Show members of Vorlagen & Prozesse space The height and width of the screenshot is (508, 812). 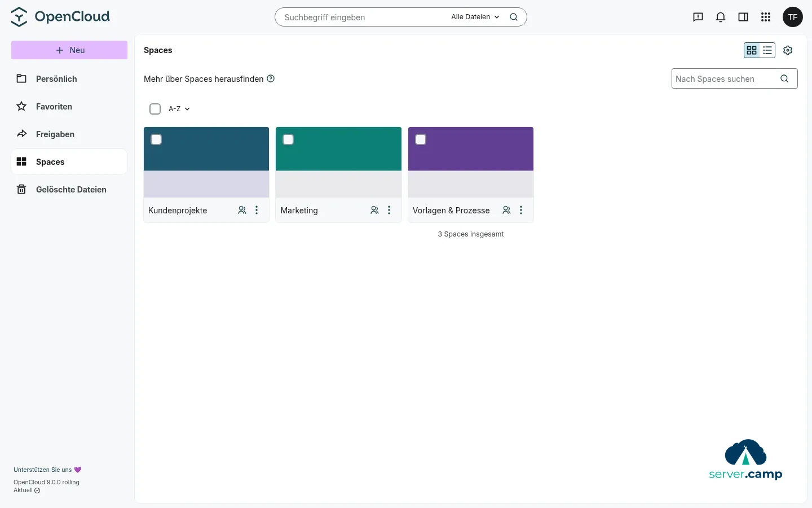[x=506, y=210]
